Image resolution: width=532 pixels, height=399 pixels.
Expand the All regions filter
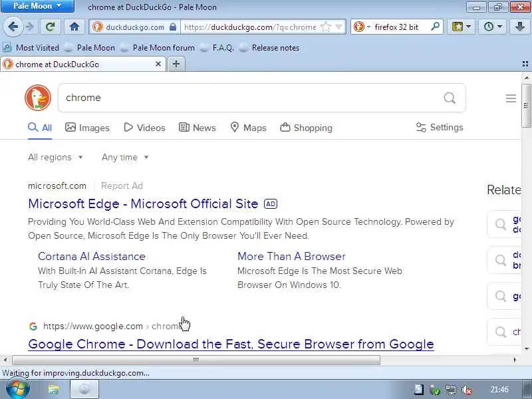55,157
